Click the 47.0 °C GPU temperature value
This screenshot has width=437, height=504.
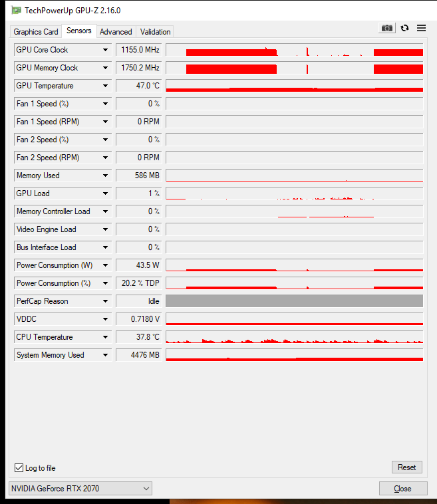[139, 86]
